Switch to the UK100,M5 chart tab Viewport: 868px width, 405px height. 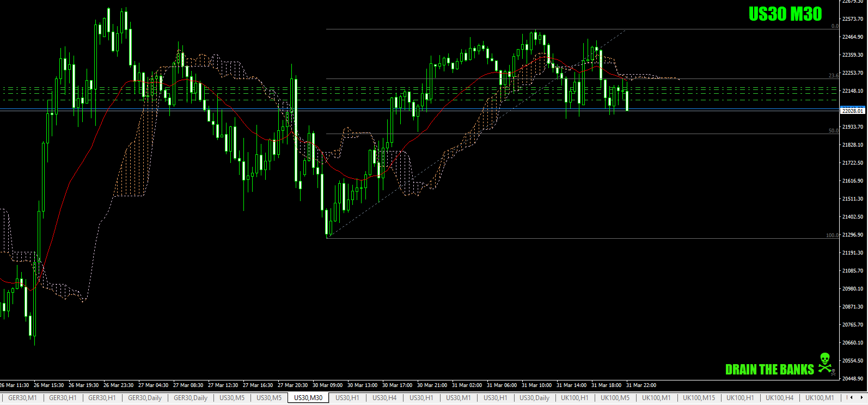coord(615,398)
